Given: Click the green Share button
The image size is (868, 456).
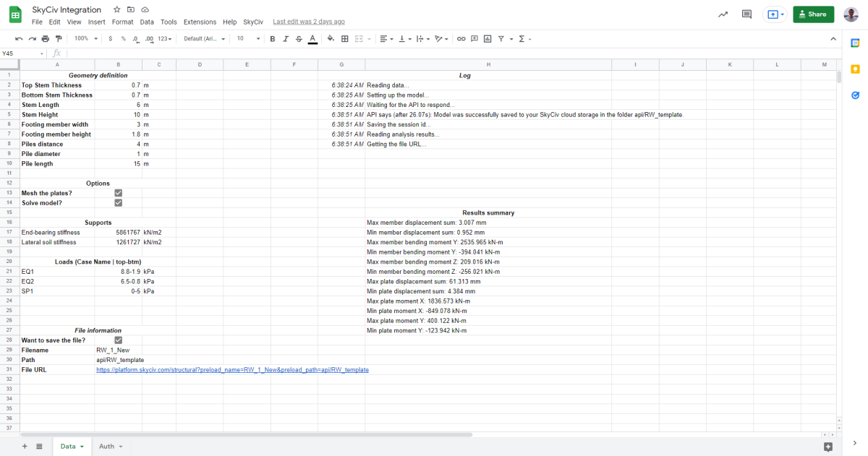Looking at the screenshot, I should point(812,14).
